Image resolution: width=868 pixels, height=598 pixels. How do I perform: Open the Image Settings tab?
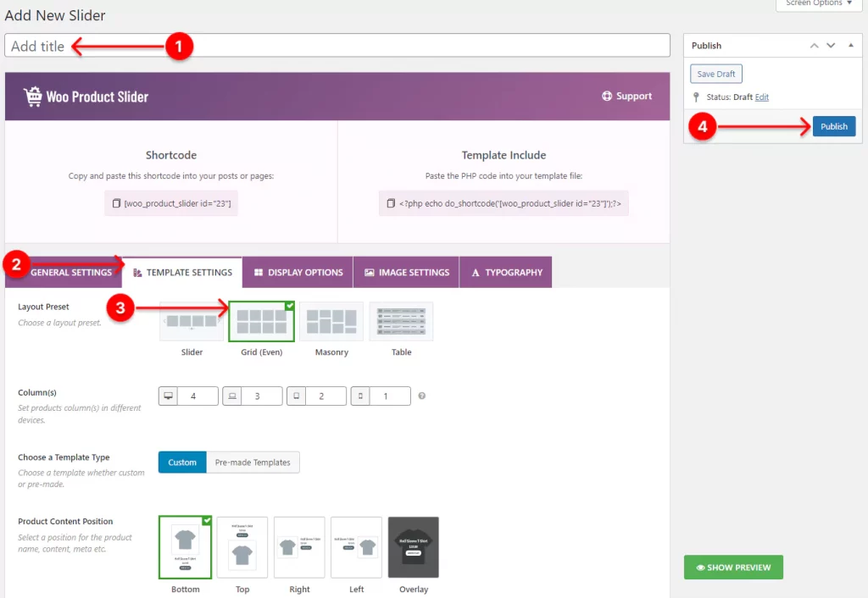pos(406,272)
